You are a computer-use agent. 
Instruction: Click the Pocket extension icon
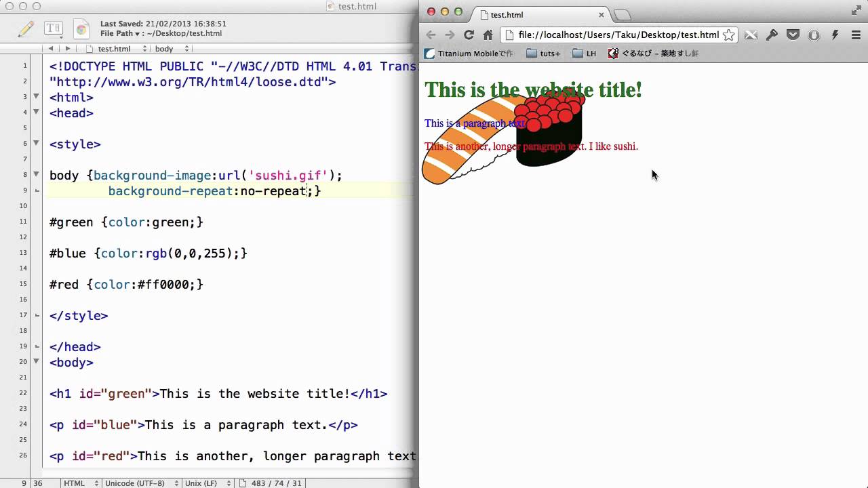(x=793, y=35)
